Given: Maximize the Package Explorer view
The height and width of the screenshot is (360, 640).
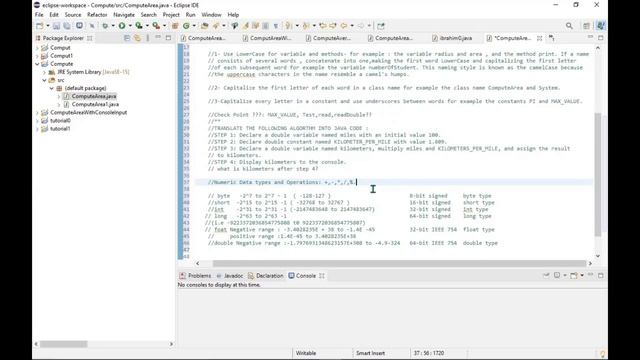Looking at the screenshot, I should click(x=169, y=38).
